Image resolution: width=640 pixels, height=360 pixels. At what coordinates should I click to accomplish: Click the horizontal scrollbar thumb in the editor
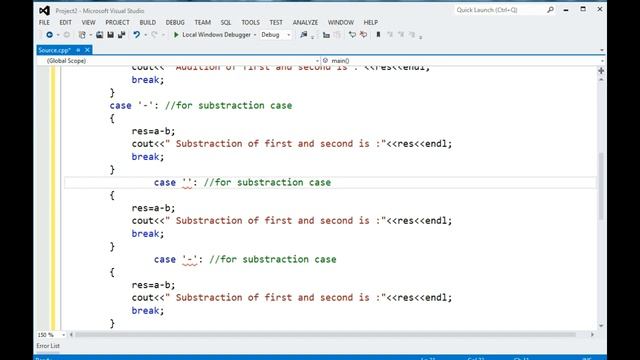(325, 335)
